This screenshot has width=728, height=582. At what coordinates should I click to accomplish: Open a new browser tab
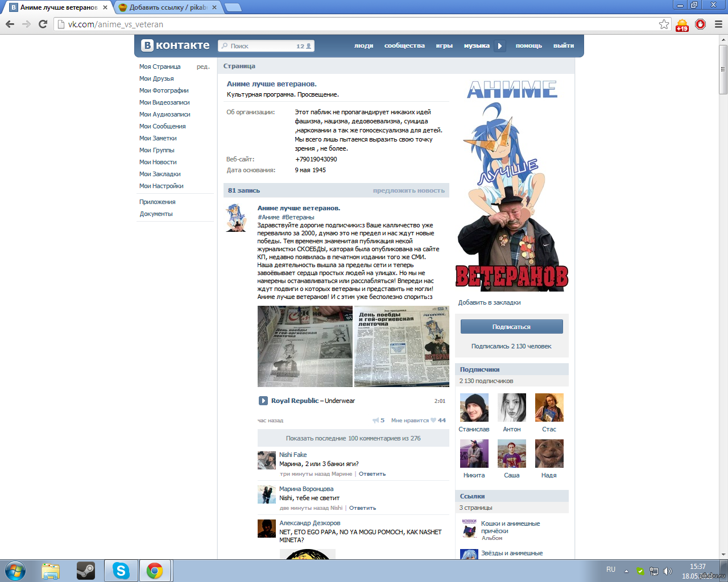click(233, 7)
